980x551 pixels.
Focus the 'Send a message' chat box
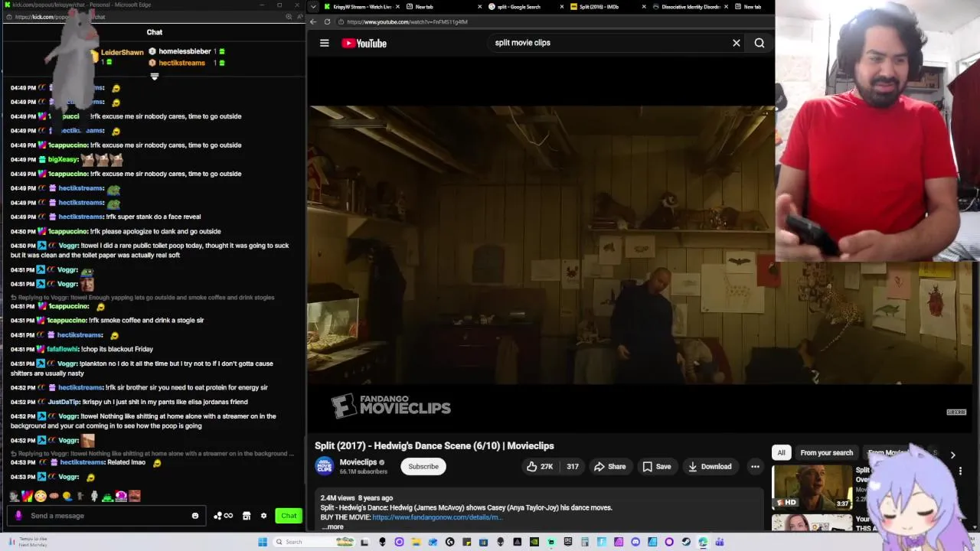coord(107,516)
